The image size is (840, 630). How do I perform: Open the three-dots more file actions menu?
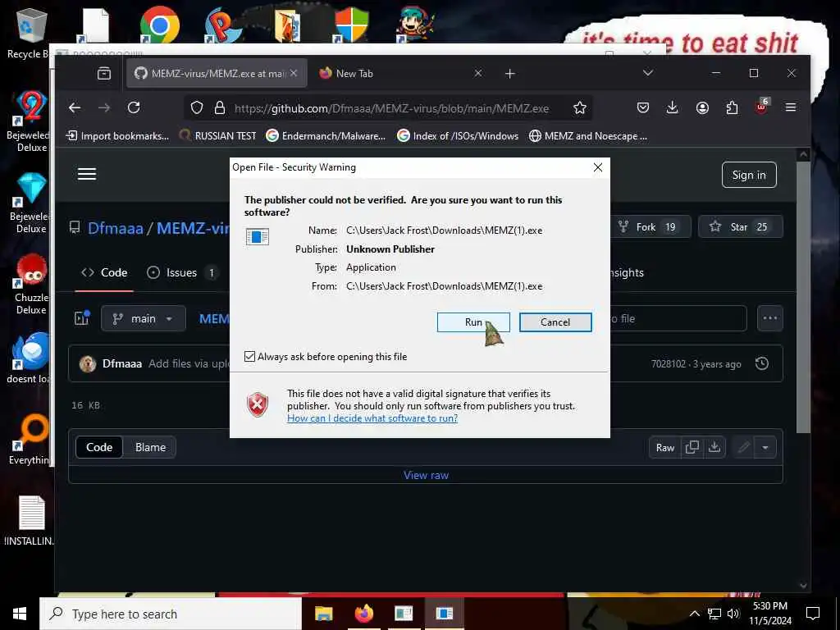[x=769, y=318]
